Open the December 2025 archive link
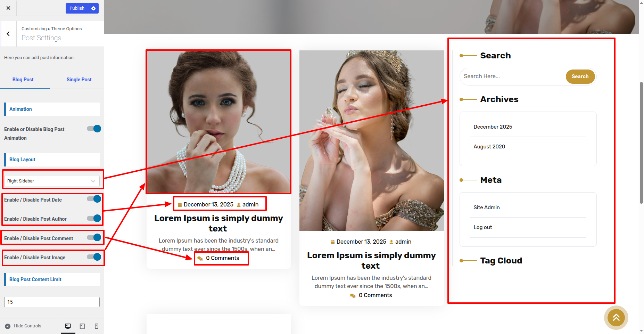Screen dimensions: 644x334 tap(493, 127)
